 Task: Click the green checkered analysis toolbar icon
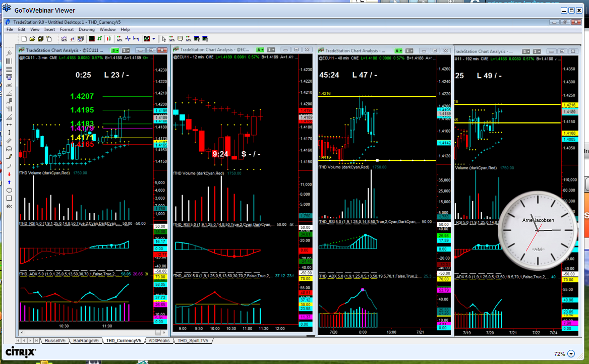[x=147, y=39]
